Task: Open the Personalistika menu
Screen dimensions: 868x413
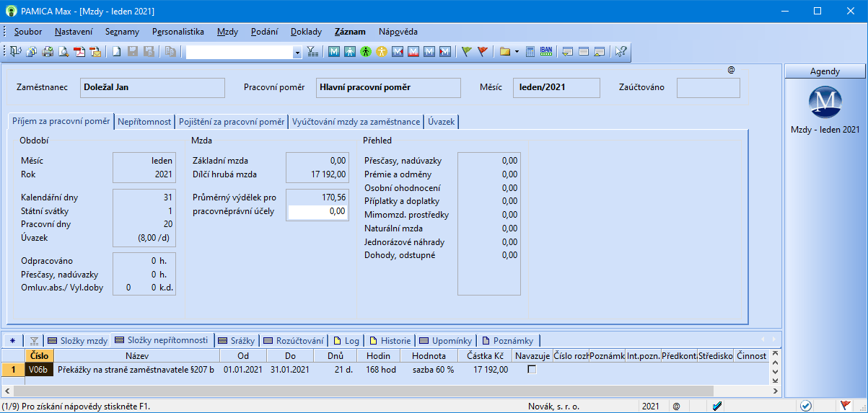Action: point(177,32)
